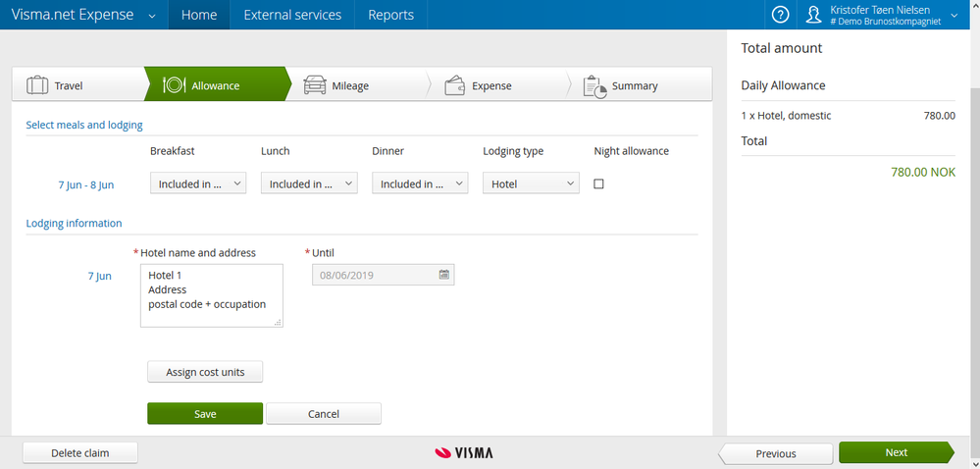
Task: Expand the Breakfast dropdown
Action: click(198, 183)
